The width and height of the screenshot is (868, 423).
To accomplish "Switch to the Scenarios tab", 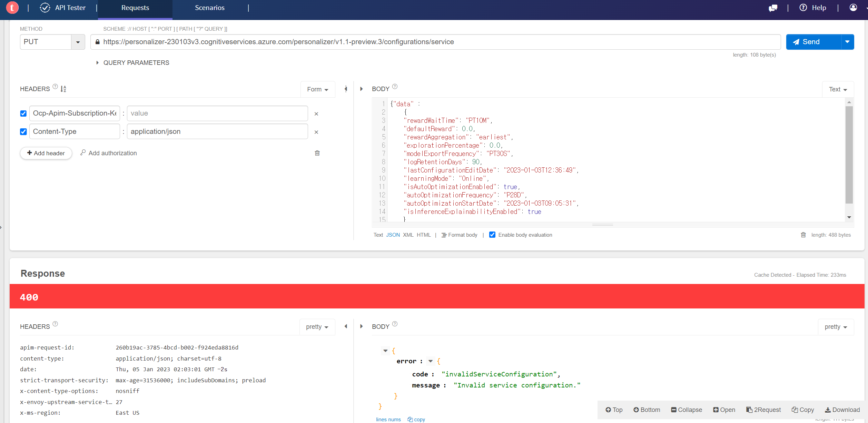I will [210, 8].
